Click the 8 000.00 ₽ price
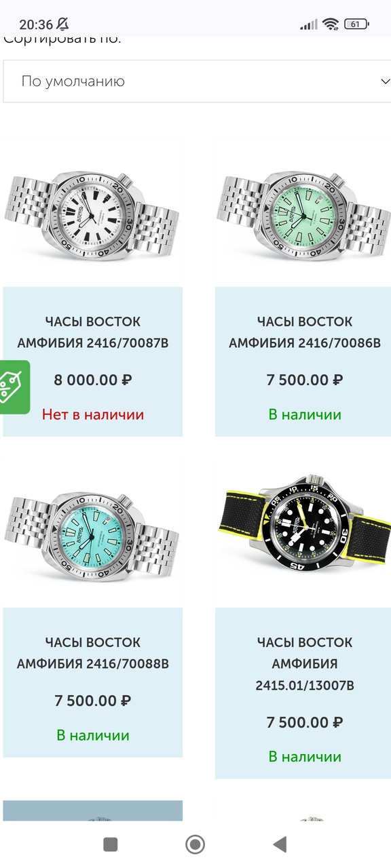 (x=93, y=380)
